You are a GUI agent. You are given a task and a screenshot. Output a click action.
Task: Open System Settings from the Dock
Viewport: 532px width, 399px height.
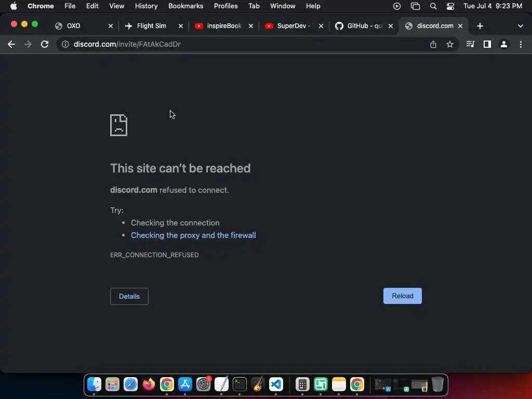[x=203, y=384]
